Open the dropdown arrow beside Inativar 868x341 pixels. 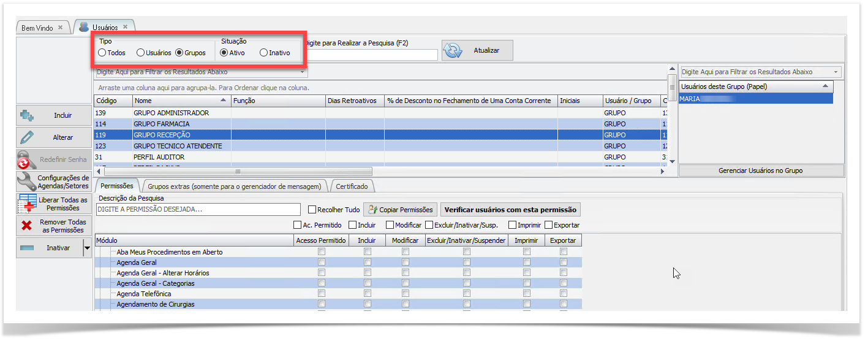point(87,248)
